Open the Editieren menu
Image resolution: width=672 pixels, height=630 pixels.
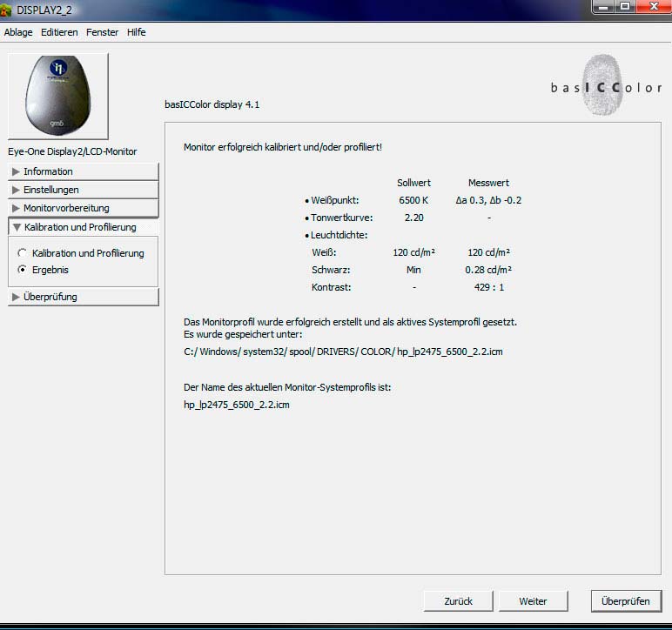(59, 32)
